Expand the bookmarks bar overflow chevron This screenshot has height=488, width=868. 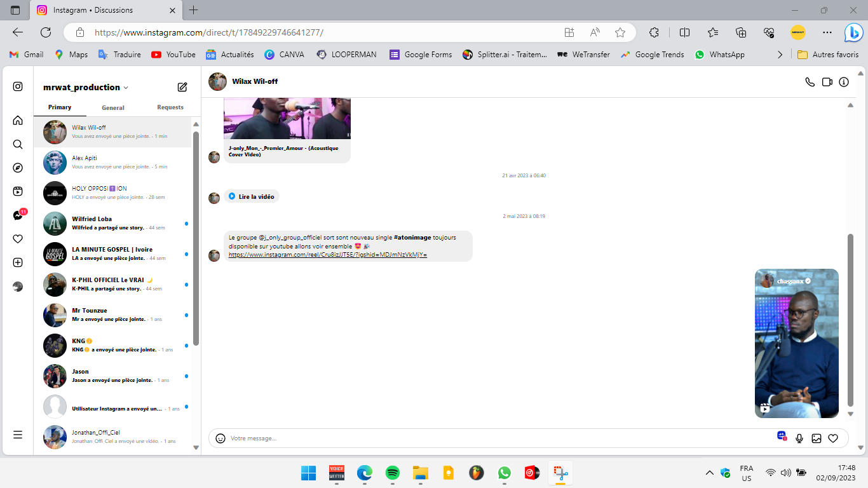pyautogui.click(x=780, y=55)
